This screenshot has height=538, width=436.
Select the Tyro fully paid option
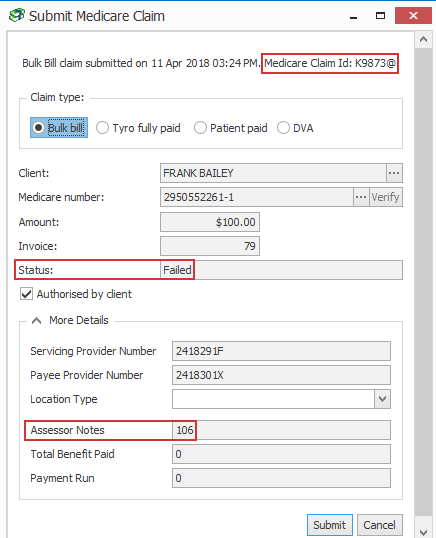point(138,128)
